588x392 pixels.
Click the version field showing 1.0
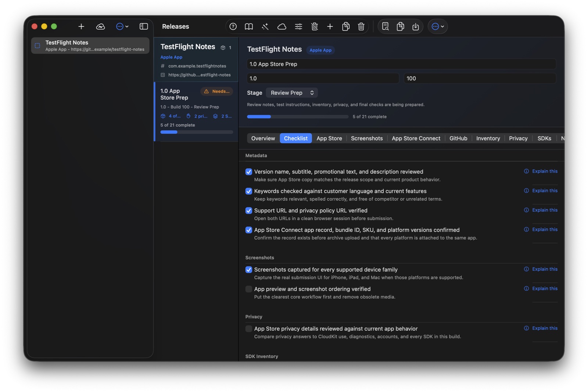point(323,79)
